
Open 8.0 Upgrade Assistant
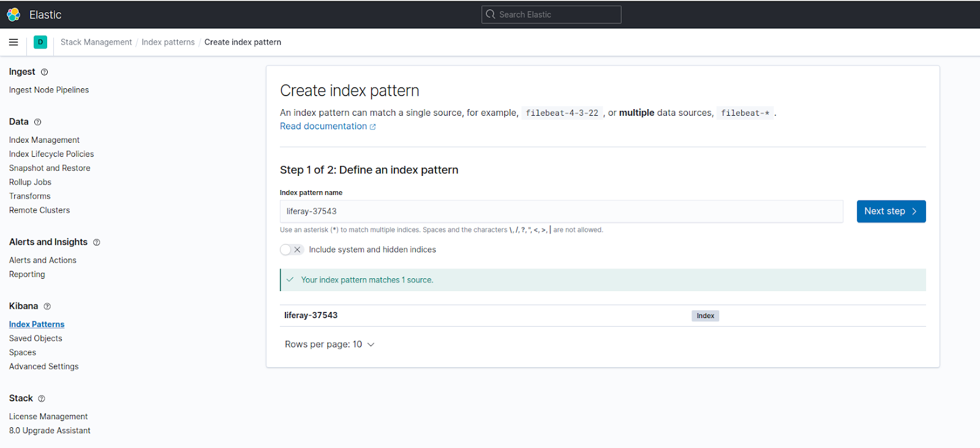pyautogui.click(x=50, y=431)
